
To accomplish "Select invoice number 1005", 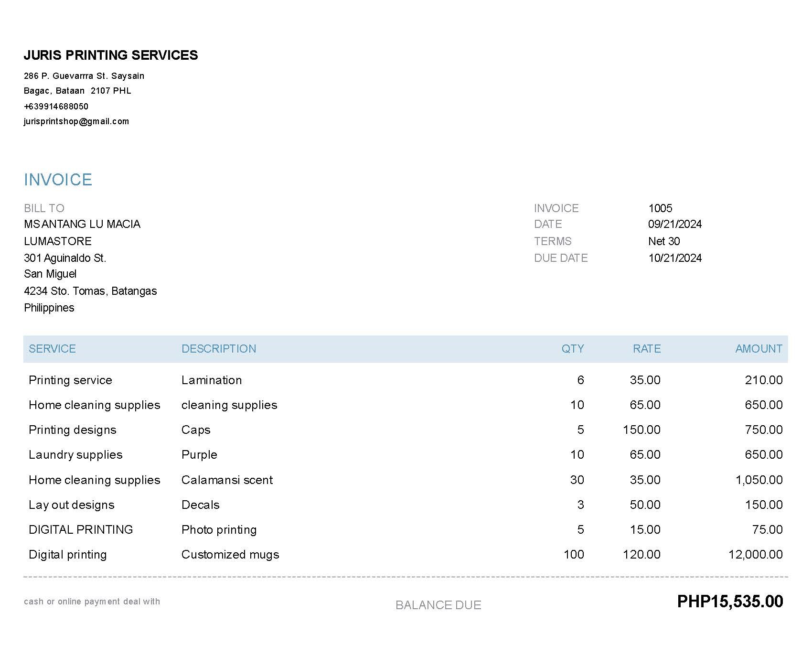I will point(660,208).
